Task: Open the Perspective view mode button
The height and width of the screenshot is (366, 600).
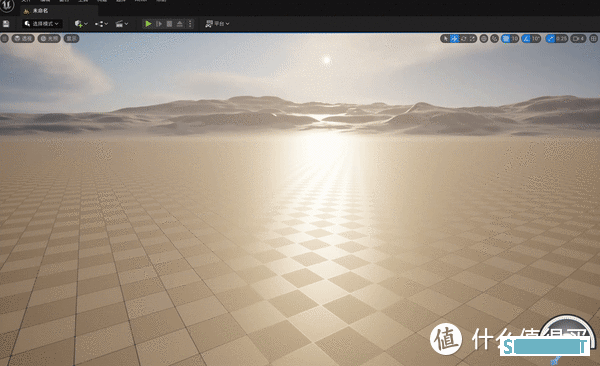Action: tap(23, 38)
